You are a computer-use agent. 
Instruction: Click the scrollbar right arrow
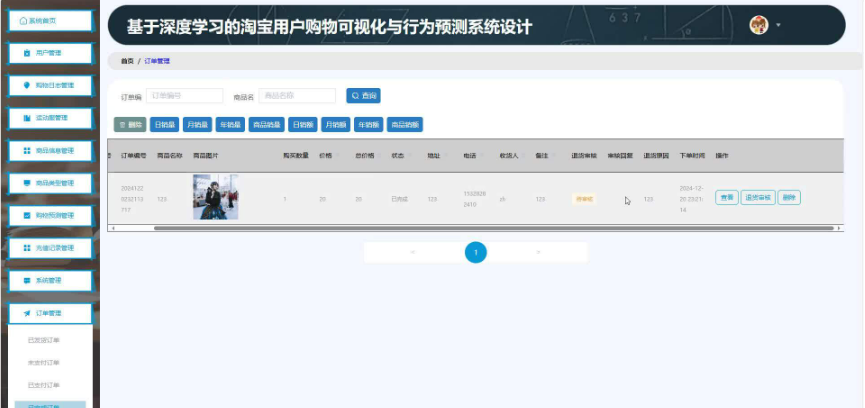(x=839, y=228)
